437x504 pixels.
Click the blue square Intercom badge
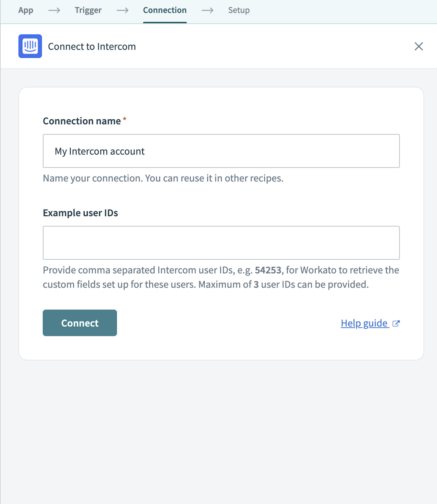pyautogui.click(x=30, y=46)
